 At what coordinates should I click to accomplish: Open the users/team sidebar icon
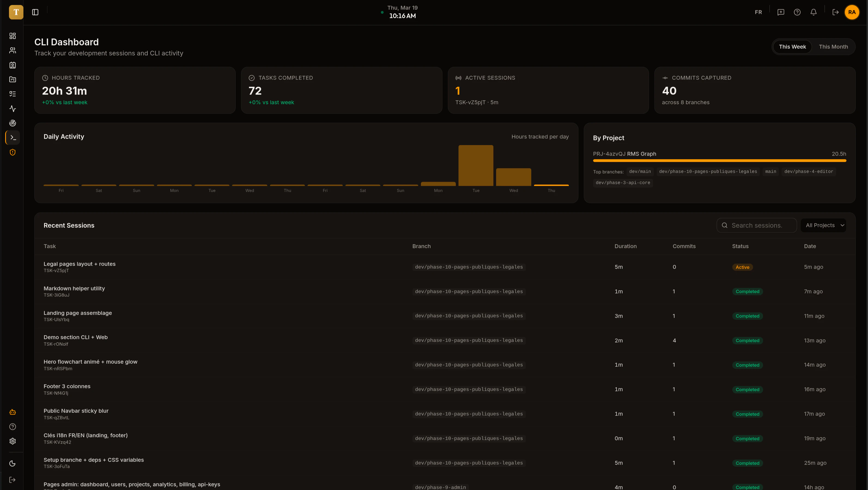[x=13, y=50]
